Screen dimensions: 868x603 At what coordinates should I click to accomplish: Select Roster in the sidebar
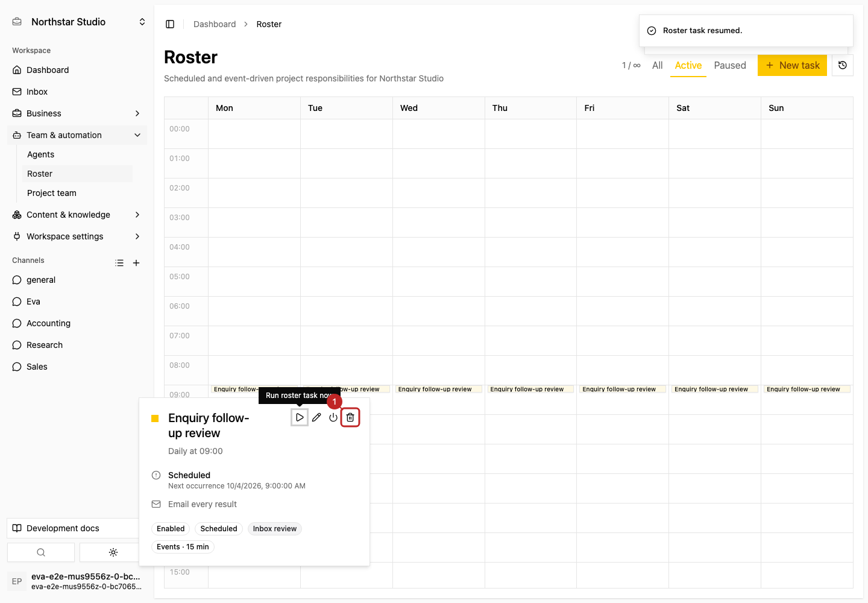click(77, 174)
